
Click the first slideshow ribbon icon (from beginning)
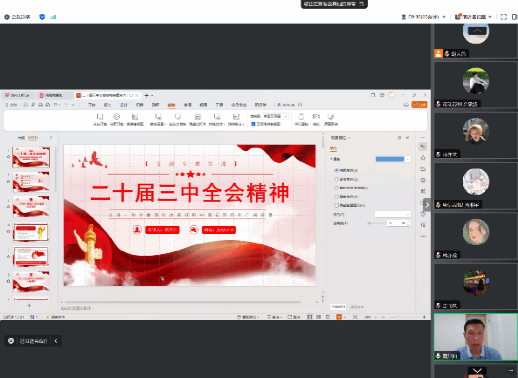[99, 117]
